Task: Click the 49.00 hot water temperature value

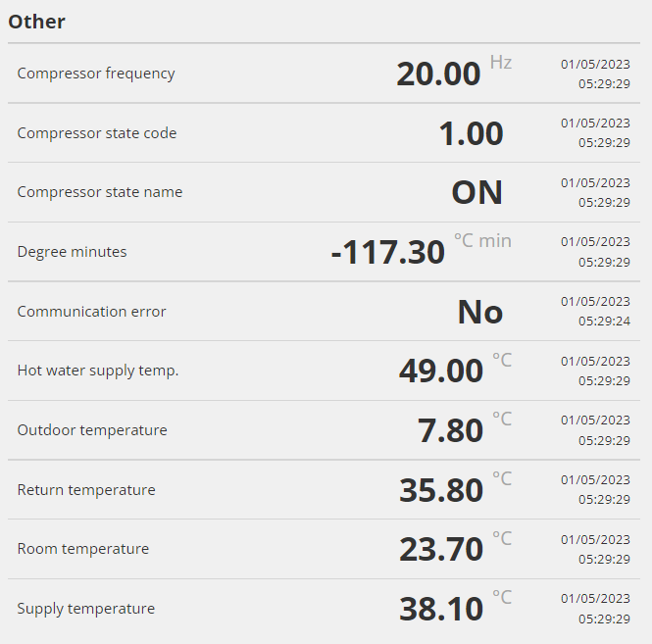Action: (x=441, y=371)
